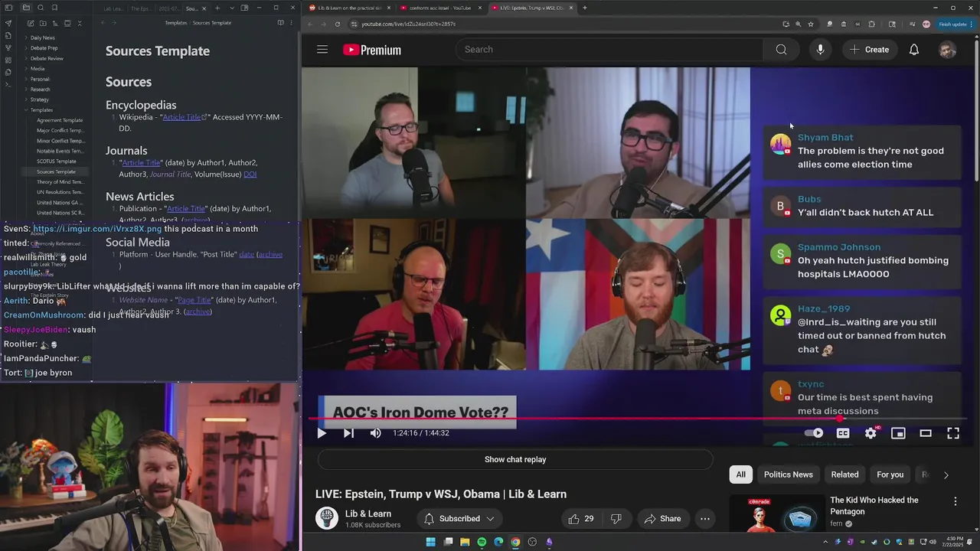This screenshot has height=551, width=980.
Task: Skip to next video button
Action: click(348, 433)
